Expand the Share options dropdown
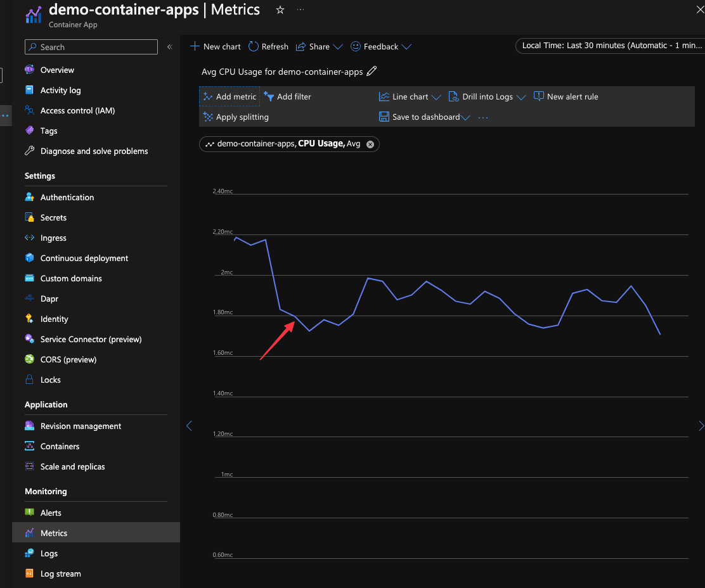705x588 pixels. pyautogui.click(x=320, y=46)
